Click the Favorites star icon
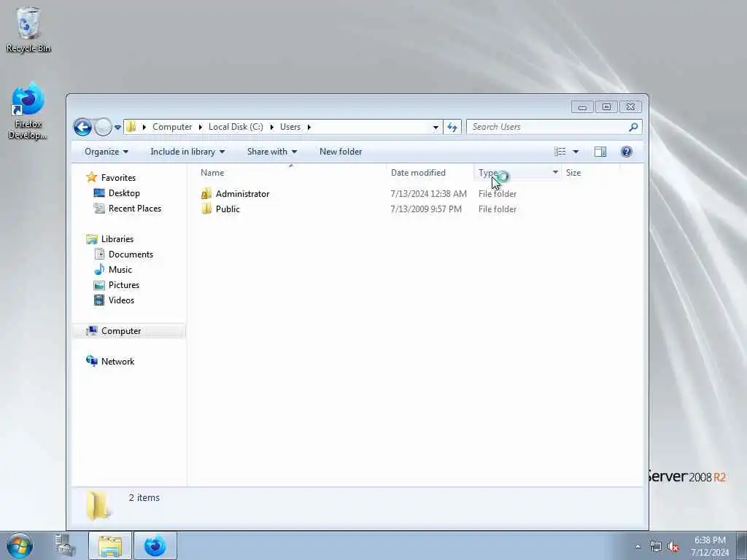 point(91,178)
